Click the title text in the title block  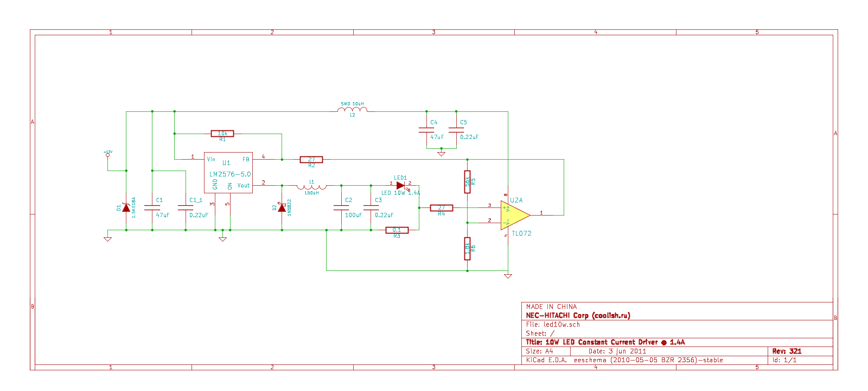605,342
